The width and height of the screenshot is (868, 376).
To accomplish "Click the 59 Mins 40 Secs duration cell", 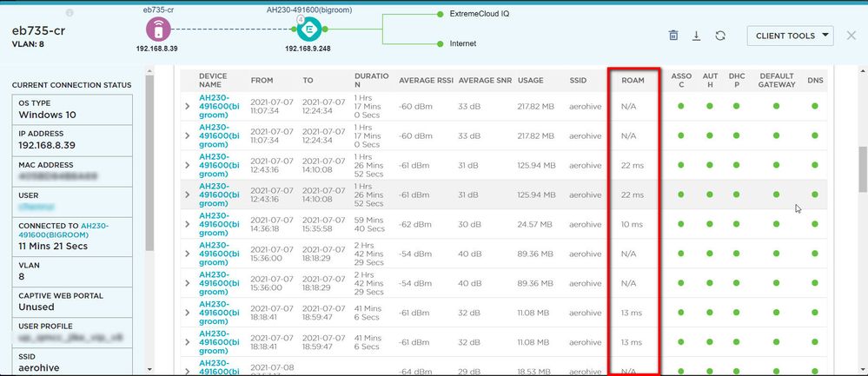I will [368, 224].
